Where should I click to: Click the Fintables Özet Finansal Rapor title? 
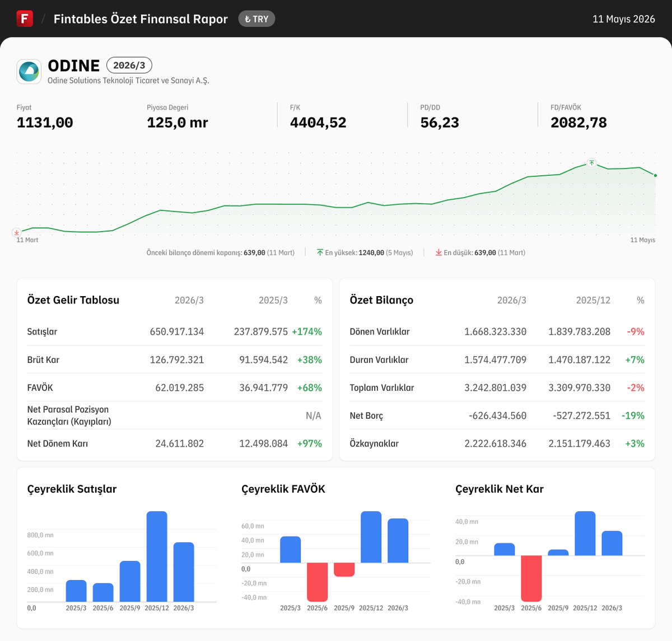[141, 19]
